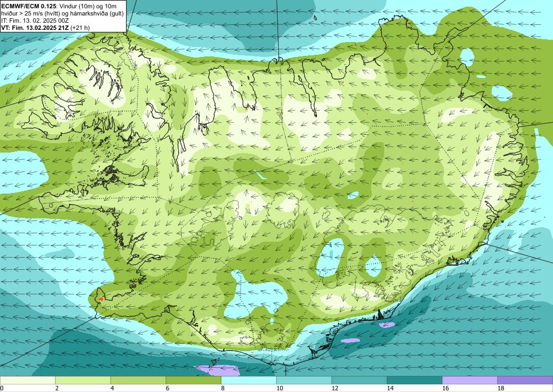Viewport: 553px width, 392px height.
Task: Click the 10–12 m/s legend swatch
Action: point(304,380)
